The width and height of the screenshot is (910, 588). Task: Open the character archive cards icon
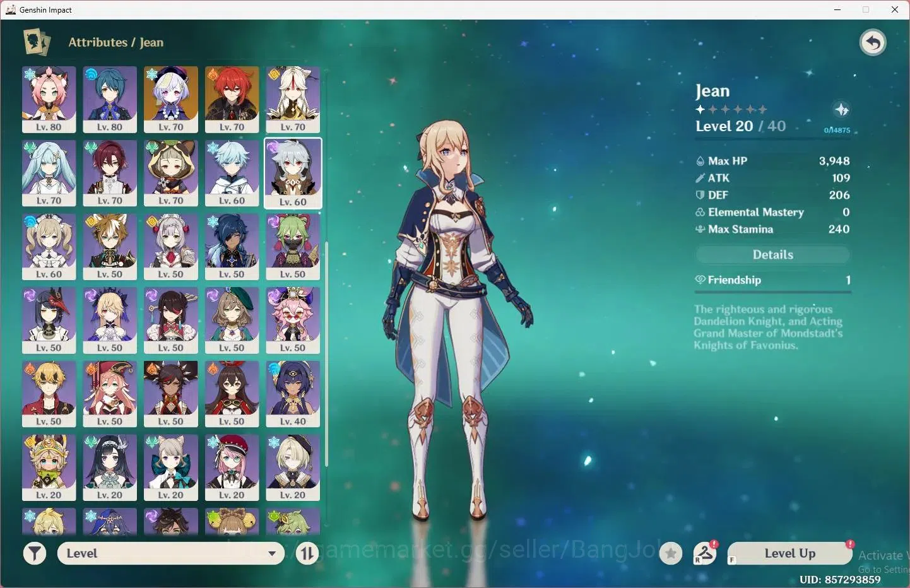pyautogui.click(x=37, y=42)
